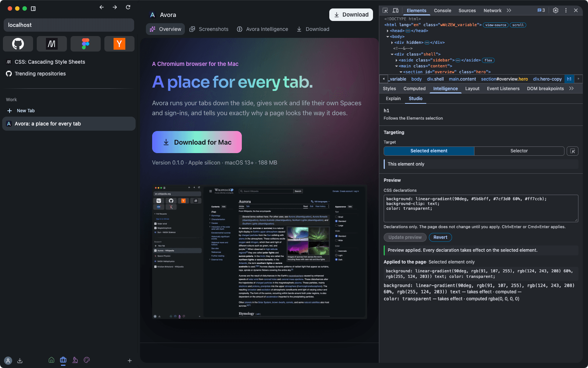The width and height of the screenshot is (588, 368).
Task: Click the Revert button
Action: 440,237
